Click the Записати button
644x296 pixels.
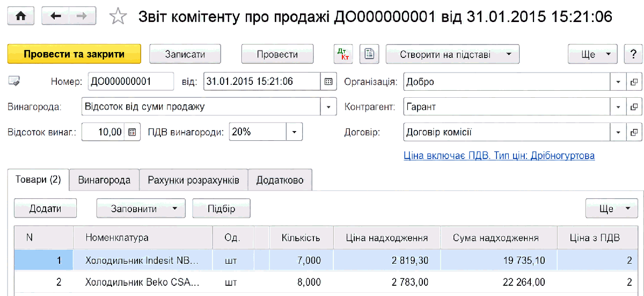coord(185,54)
